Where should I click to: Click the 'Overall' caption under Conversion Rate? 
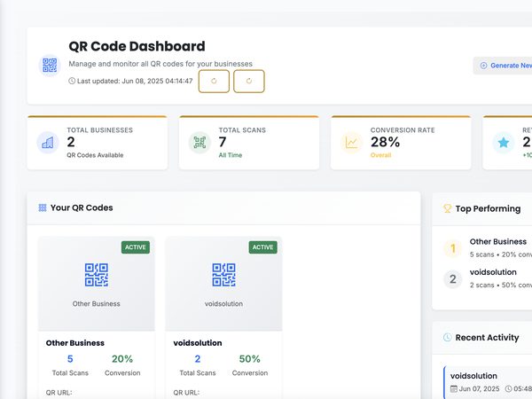coord(380,155)
